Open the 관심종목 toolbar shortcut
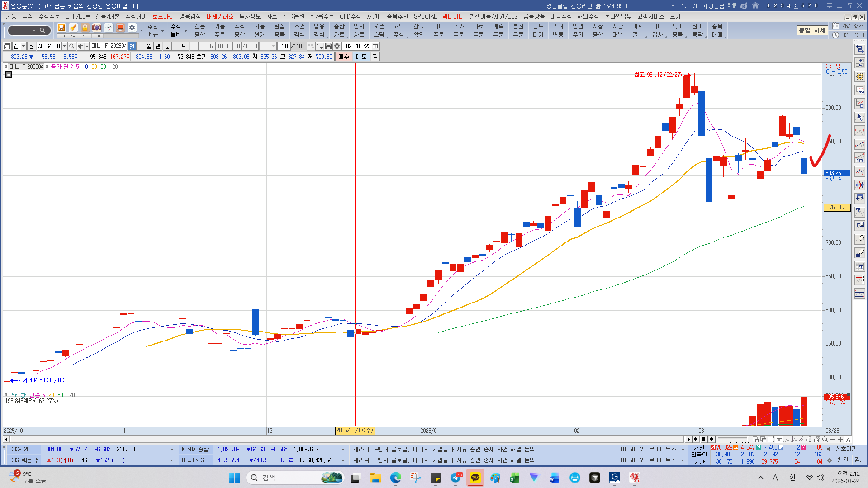This screenshot has height=488, width=868. coord(279,30)
